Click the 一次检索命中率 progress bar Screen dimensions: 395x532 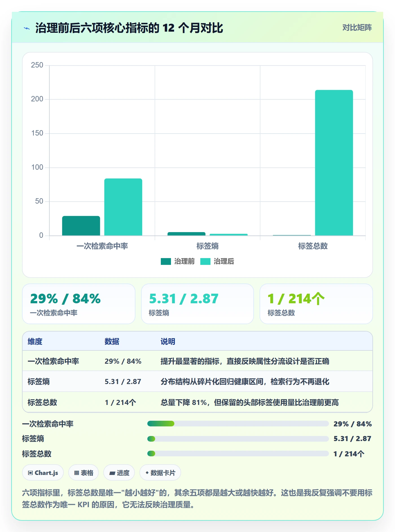238,424
